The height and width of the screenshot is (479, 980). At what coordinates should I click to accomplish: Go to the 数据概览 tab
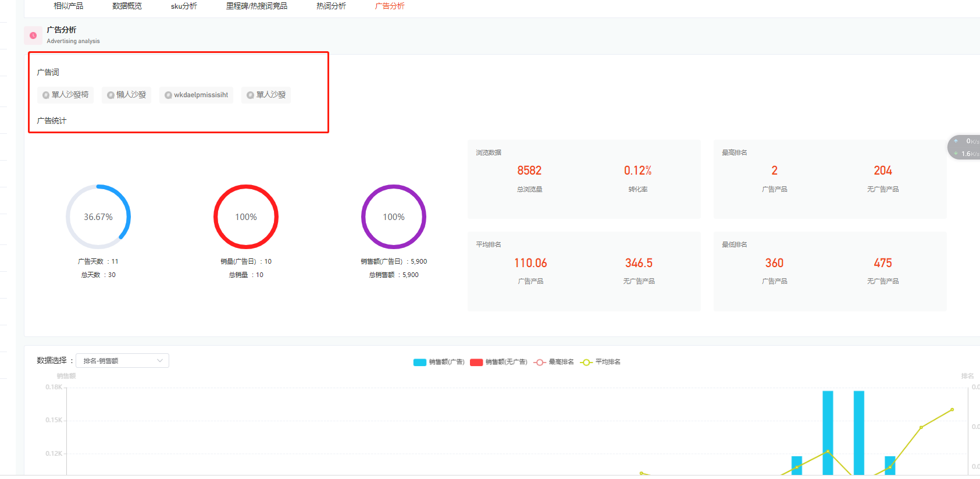(127, 6)
